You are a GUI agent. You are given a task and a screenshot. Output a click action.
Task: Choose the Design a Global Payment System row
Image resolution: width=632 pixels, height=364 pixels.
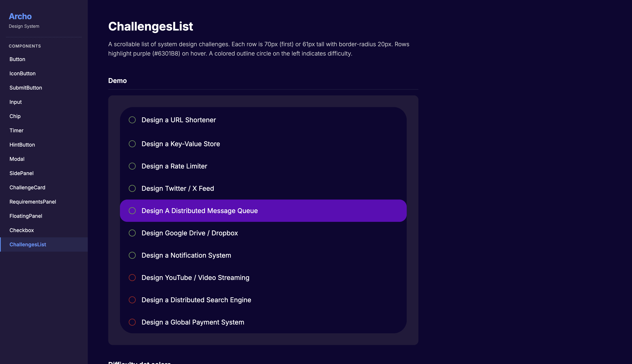coord(193,322)
